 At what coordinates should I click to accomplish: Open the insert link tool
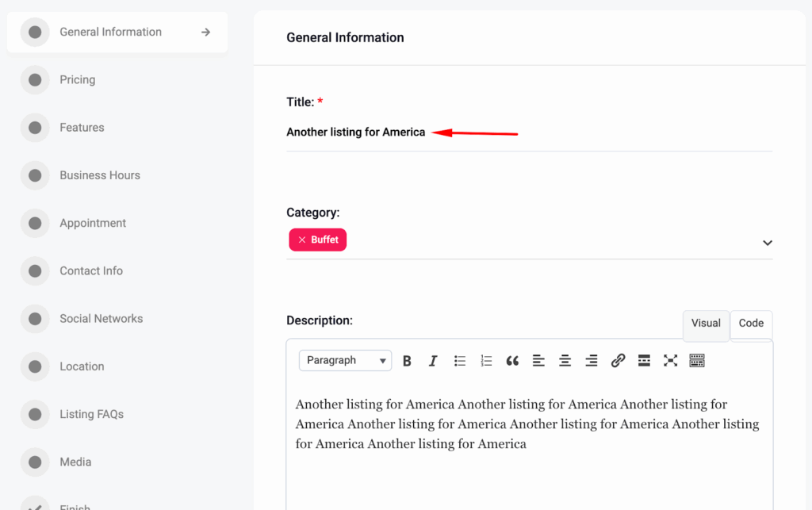click(x=618, y=361)
